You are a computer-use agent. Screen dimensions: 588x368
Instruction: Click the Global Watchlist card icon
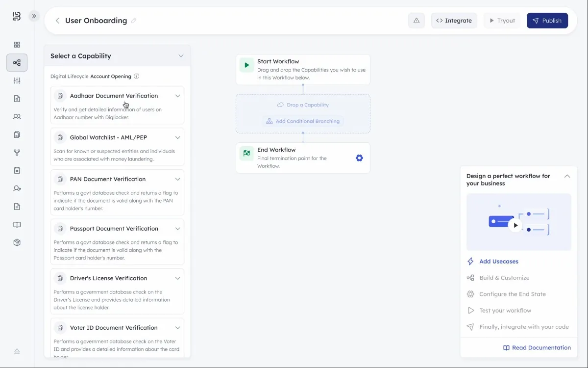60,137
